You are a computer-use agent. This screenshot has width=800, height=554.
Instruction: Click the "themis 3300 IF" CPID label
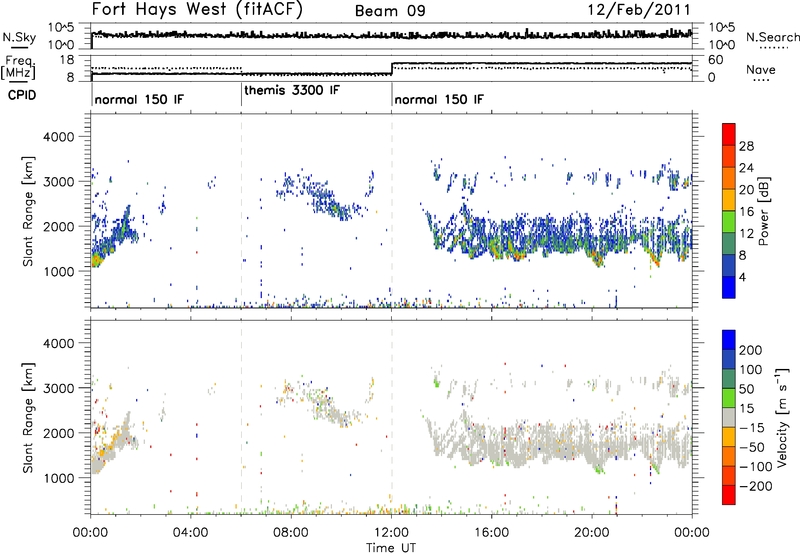tap(292, 90)
